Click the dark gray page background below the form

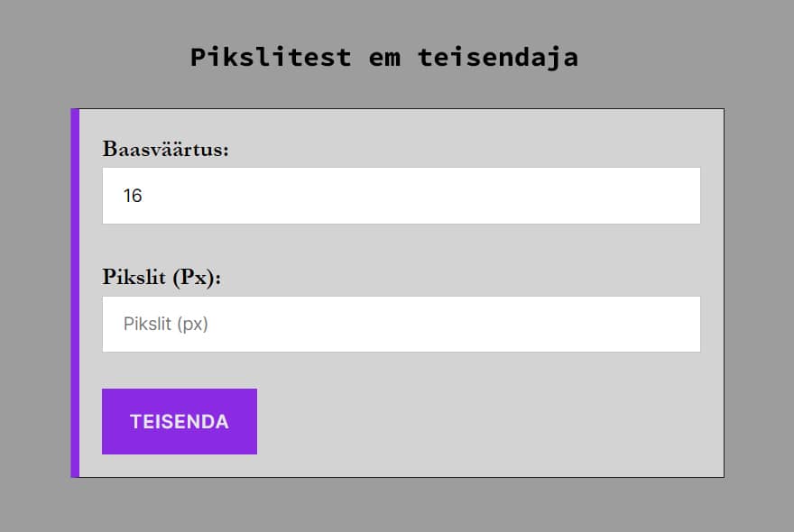[397, 507]
